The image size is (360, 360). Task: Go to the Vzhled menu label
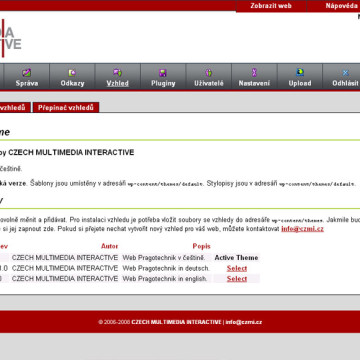coord(118,83)
